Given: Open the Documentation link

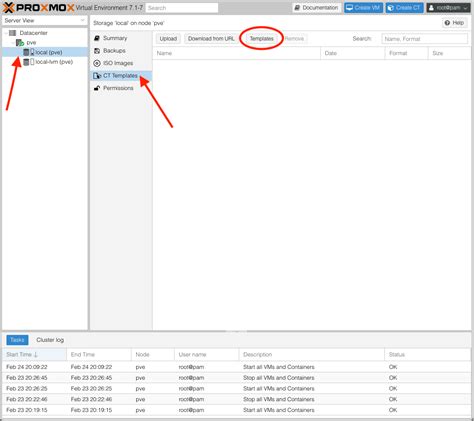Looking at the screenshot, I should (x=317, y=8).
